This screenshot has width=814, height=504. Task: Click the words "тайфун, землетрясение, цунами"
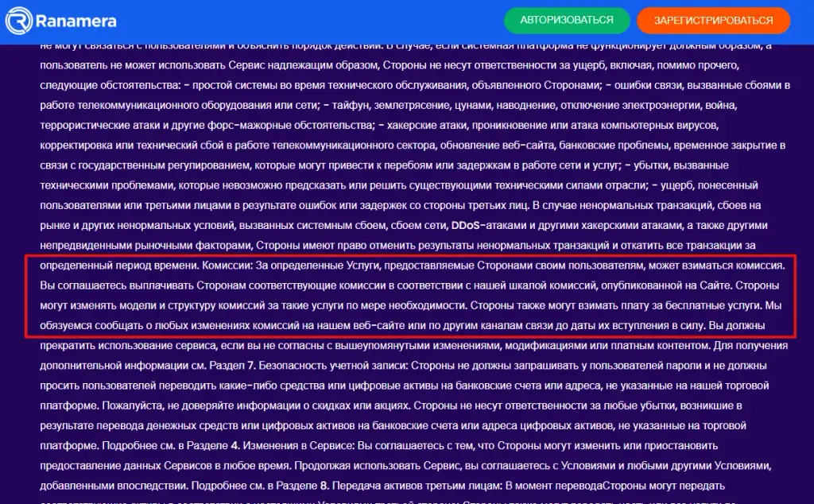pos(413,105)
